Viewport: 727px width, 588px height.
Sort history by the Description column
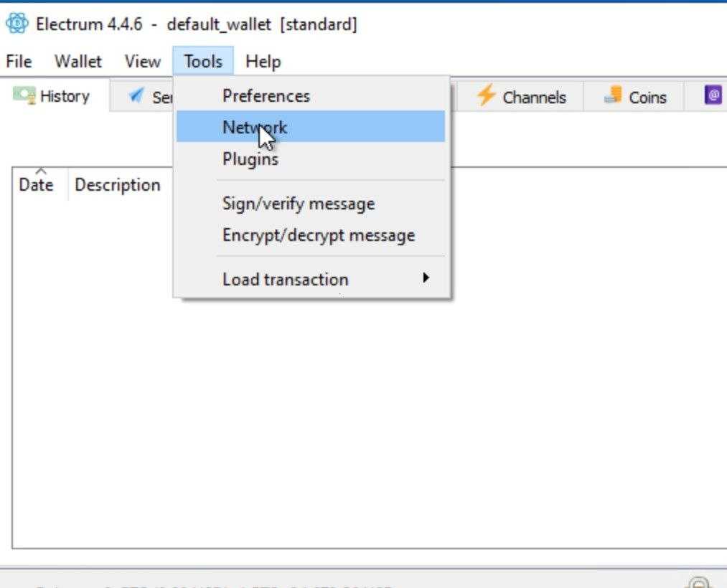[x=118, y=184]
